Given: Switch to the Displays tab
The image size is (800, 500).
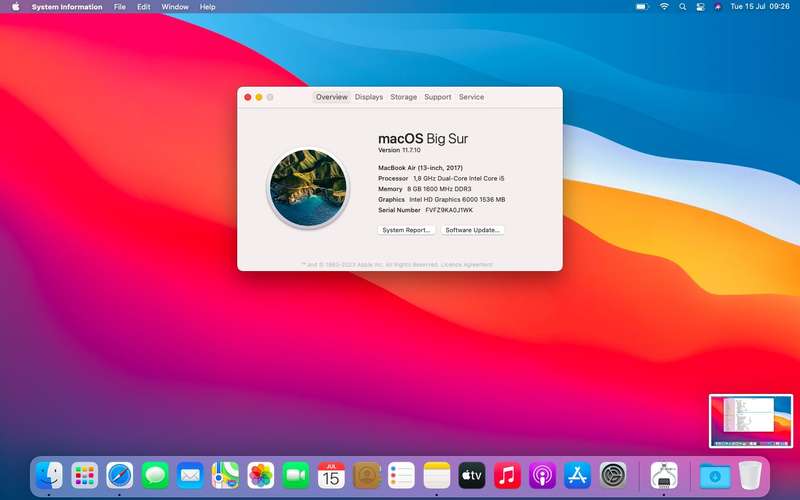Looking at the screenshot, I should (x=369, y=97).
